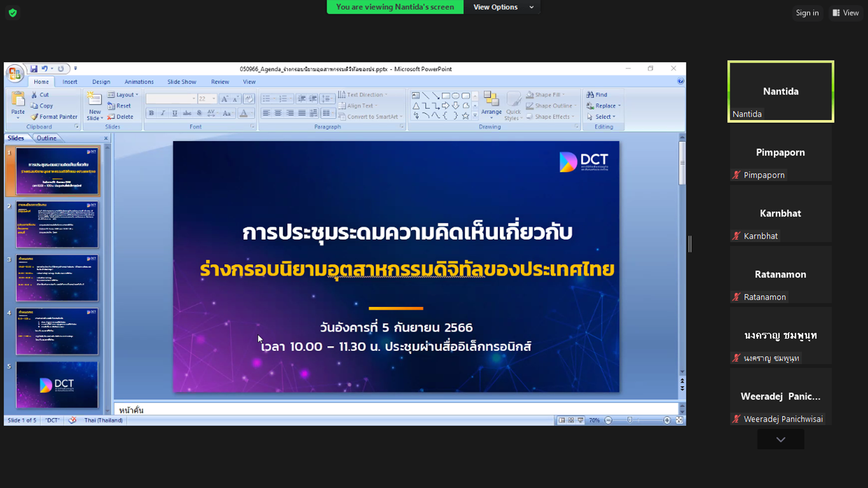Click the Zoom View button at top right

click(x=845, y=13)
